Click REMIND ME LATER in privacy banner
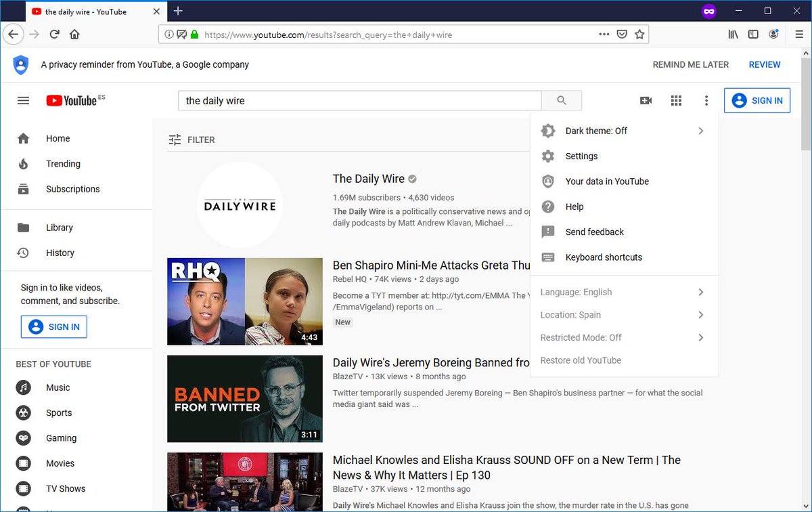Screen dimensions: 812x512 tap(691, 65)
